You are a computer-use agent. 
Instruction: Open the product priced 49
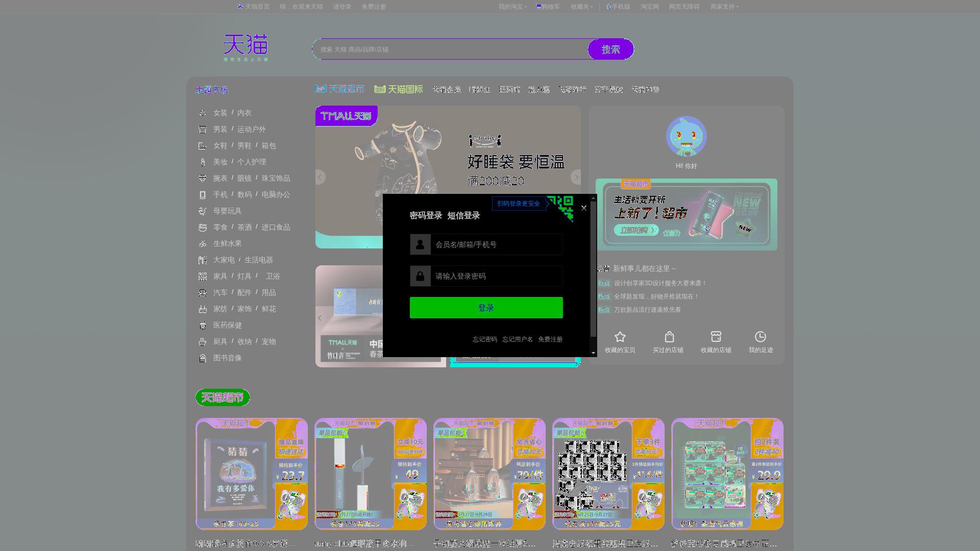point(371,474)
